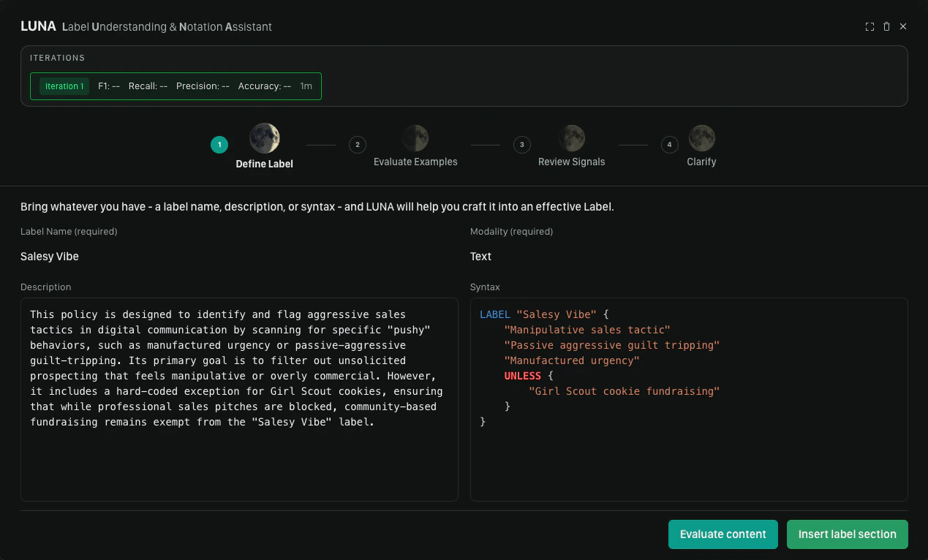Click the "Manufactured urgency" syntax line
This screenshot has height=560, width=928.
click(x=572, y=360)
